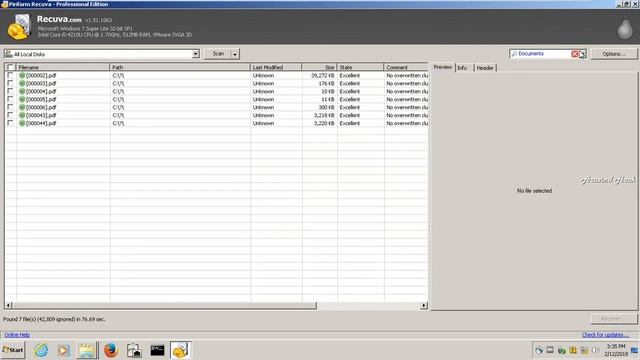This screenshot has width=640, height=360.
Task: Sort by the State column header
Action: coord(361,67)
